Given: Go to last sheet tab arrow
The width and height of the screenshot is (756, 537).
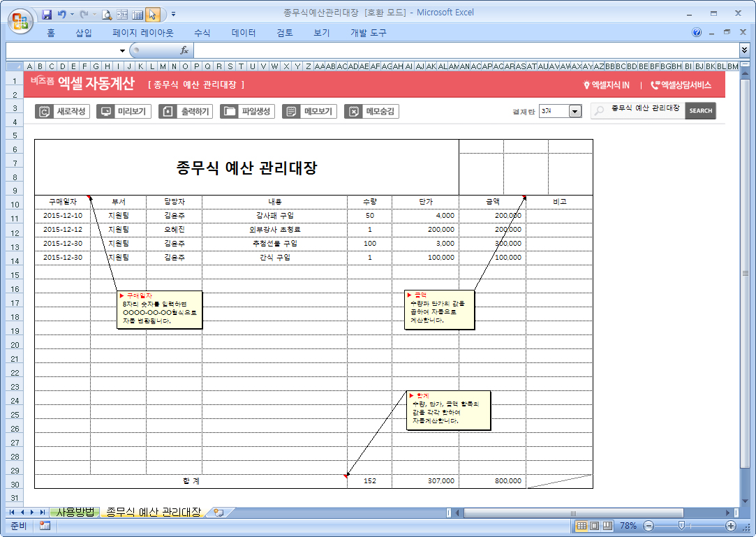Looking at the screenshot, I should pyautogui.click(x=43, y=512).
